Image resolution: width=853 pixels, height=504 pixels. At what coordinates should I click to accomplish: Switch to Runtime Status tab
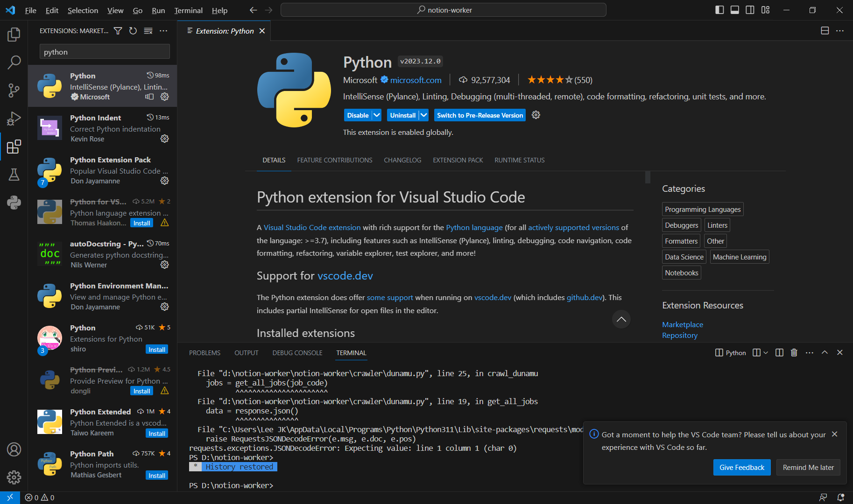click(520, 160)
